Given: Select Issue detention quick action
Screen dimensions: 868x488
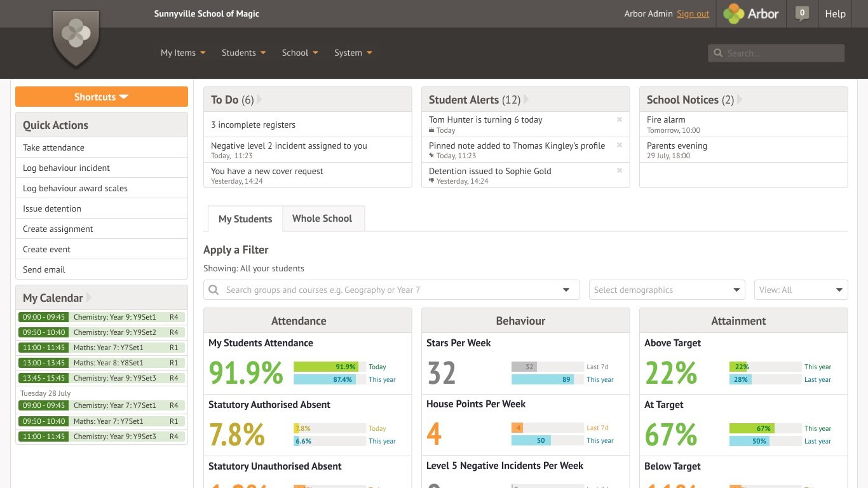Looking at the screenshot, I should [x=102, y=208].
